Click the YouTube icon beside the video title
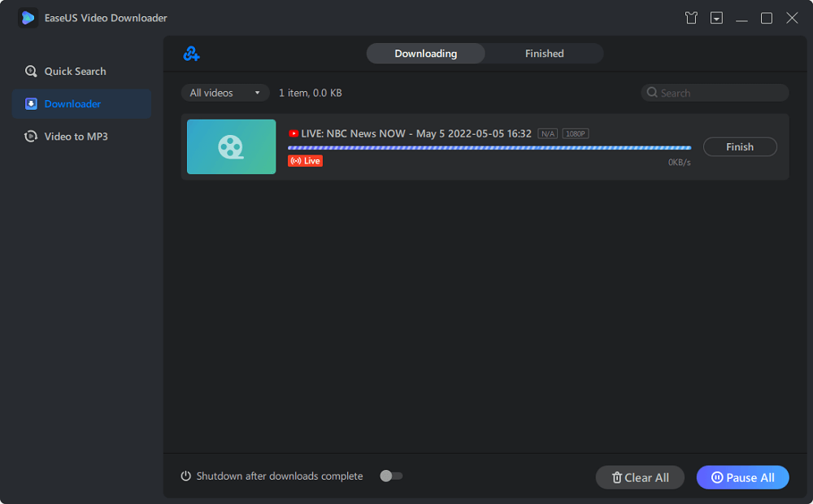The image size is (813, 504). [293, 133]
